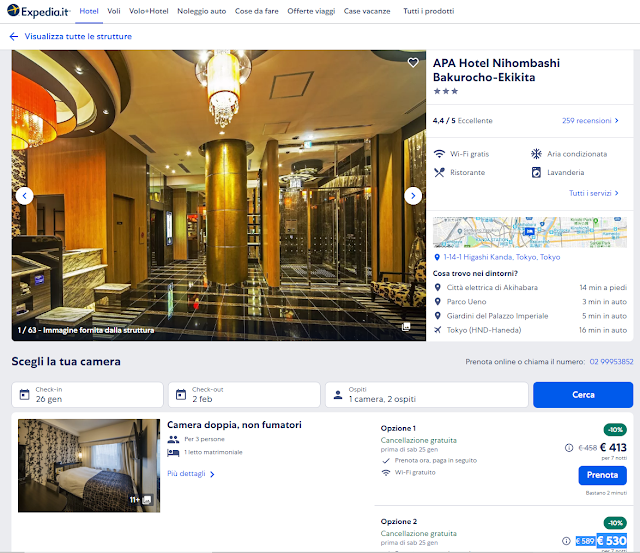The height and width of the screenshot is (553, 640).
Task: Open the Check-out date picker
Action: 244,395
